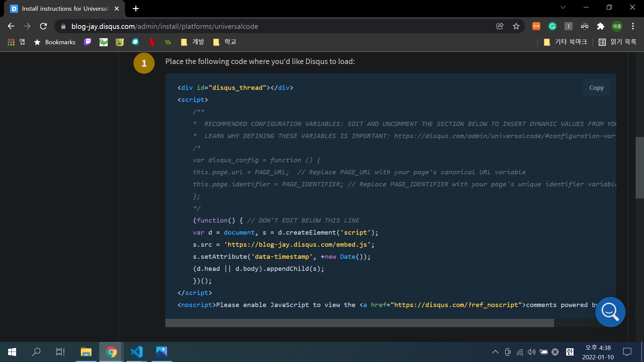Viewport: 644px width, 362px height.
Task: Open the green bookmark icon after Netflix
Action: point(168,42)
